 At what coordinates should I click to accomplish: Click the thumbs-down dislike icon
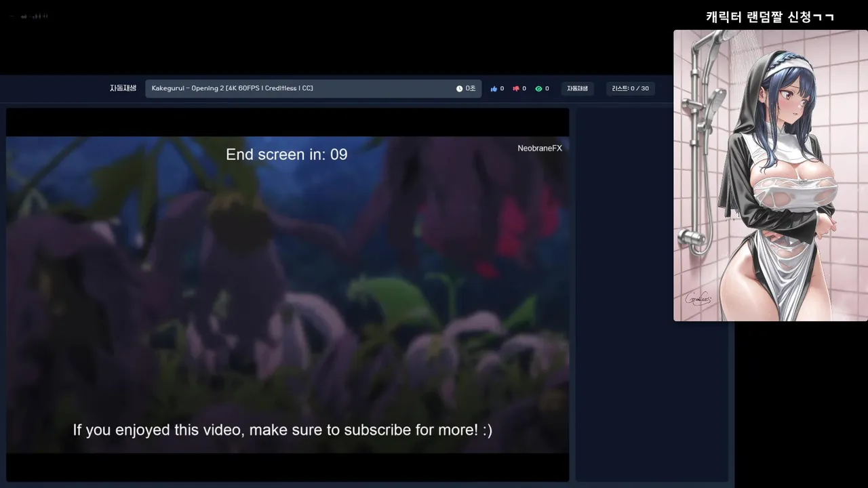(x=516, y=89)
